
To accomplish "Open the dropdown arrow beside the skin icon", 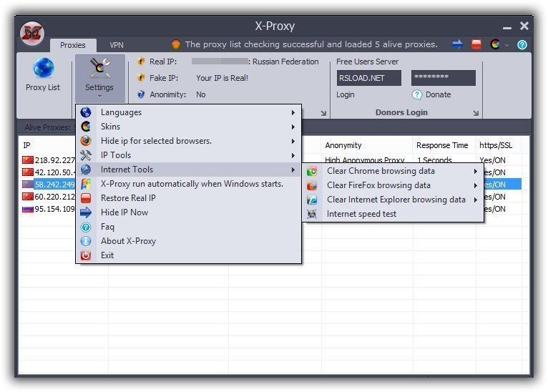I will coord(507,45).
